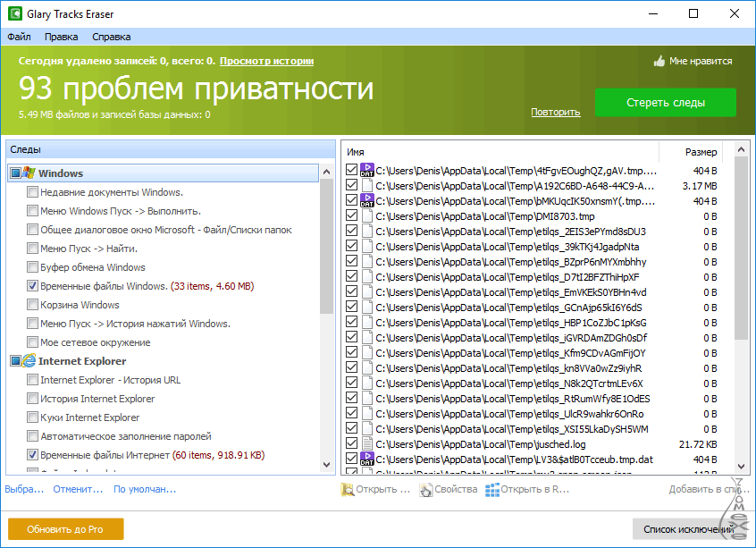756x548 pixels.
Task: Enable Буфер обмена Windows checkbox
Action: coord(32,266)
